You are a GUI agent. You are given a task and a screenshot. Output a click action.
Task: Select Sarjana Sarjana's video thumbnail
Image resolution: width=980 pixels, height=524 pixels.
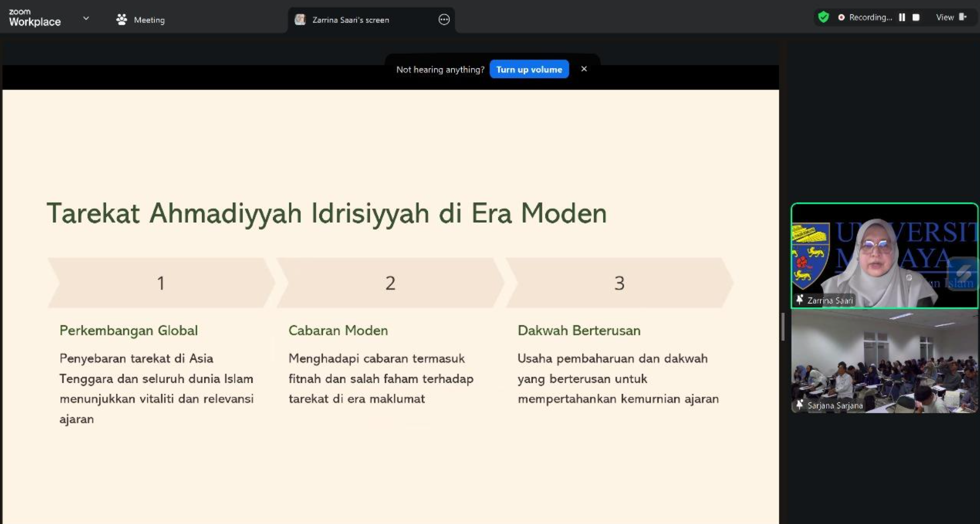click(x=884, y=361)
